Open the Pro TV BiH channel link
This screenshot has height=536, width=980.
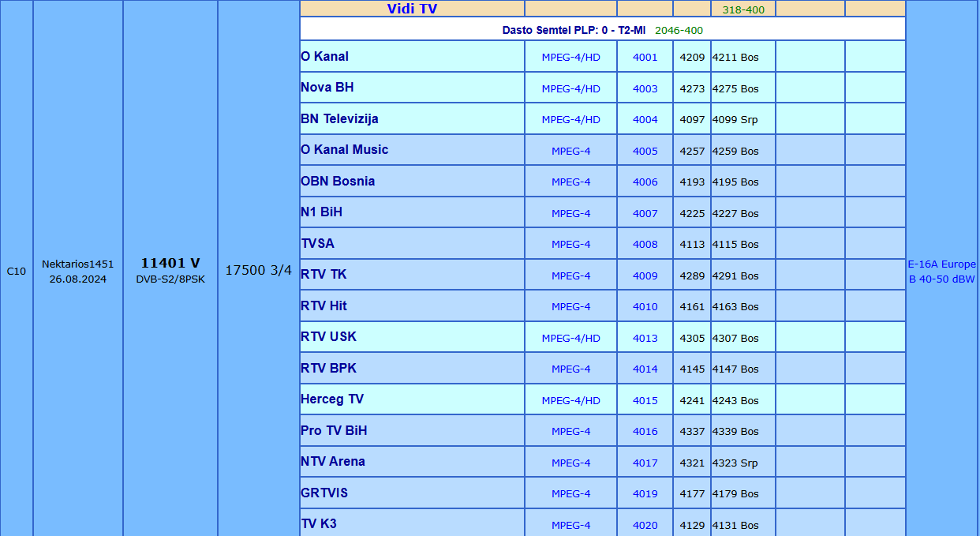click(x=334, y=431)
